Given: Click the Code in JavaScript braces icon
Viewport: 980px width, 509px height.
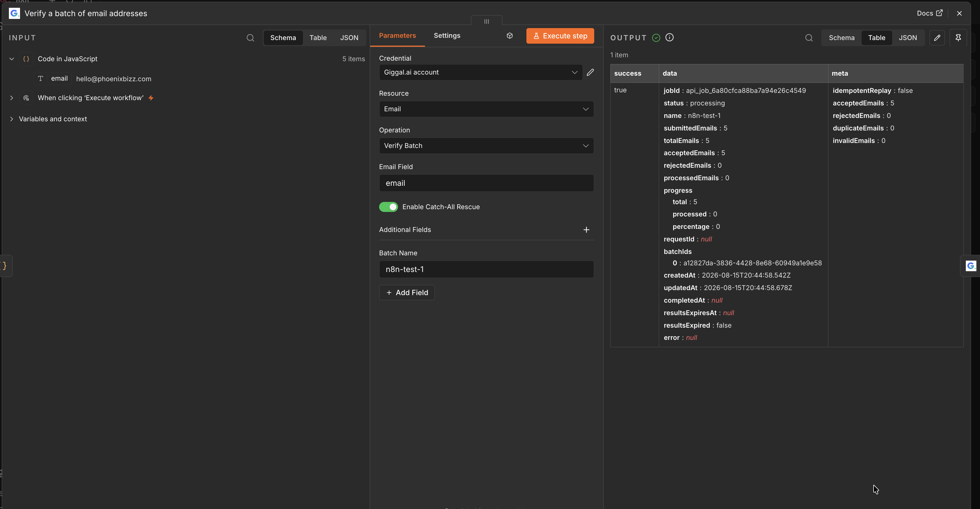Looking at the screenshot, I should click(x=26, y=59).
